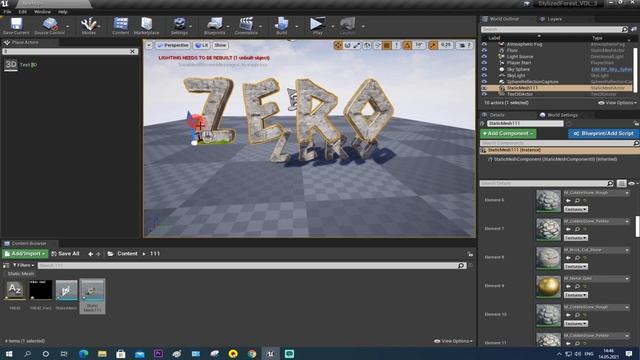The image size is (640, 360).
Task: Open rotation snap value 10° dropdown
Action: 419,45
